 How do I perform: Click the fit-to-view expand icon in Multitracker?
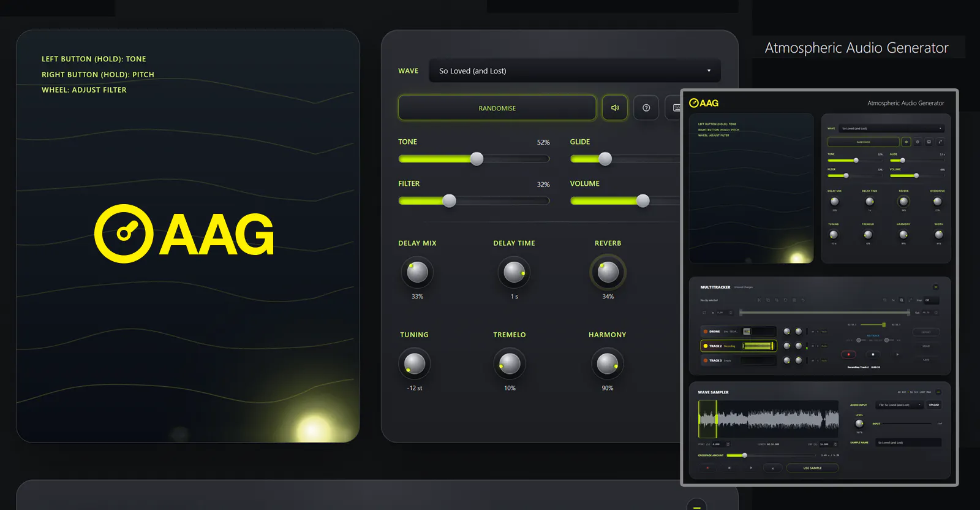click(910, 300)
